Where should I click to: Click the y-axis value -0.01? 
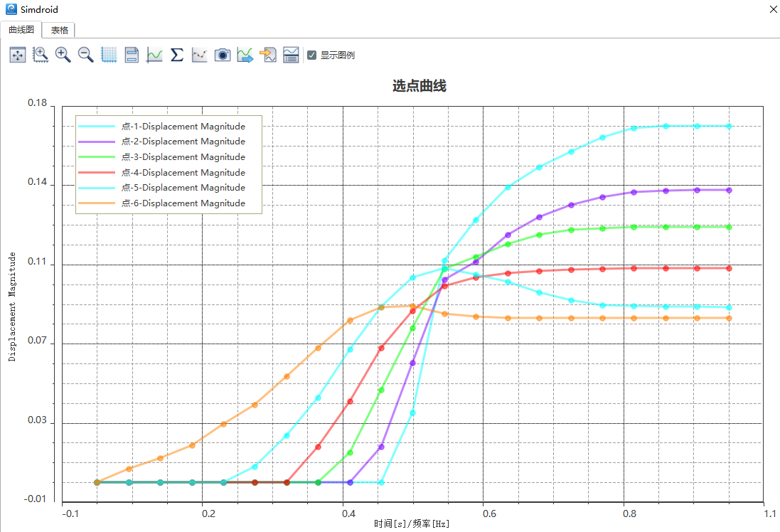point(35,499)
